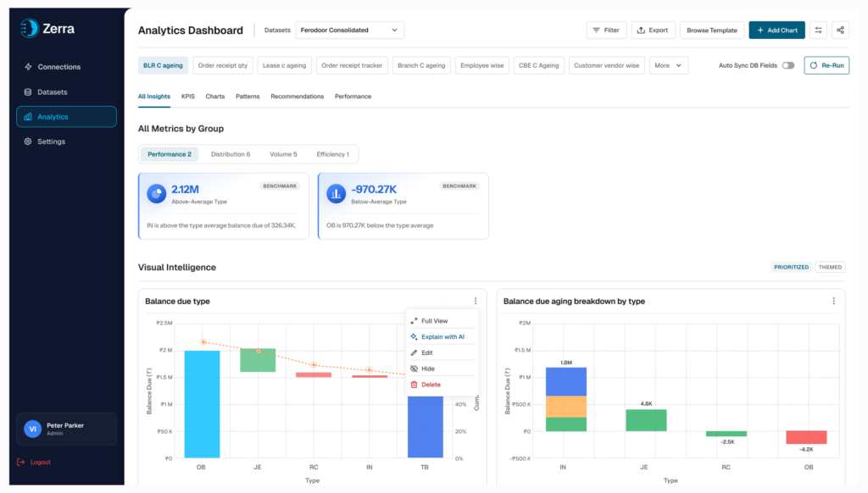Switch to THEMED view toggle
868x493 pixels.
830,267
